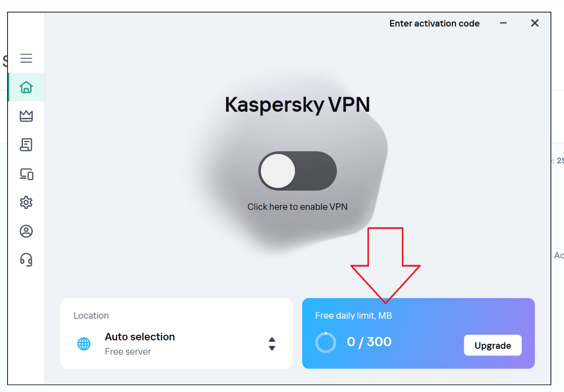Minimize the Kaspersky VPN window
This screenshot has height=392, width=564.
coord(503,23)
